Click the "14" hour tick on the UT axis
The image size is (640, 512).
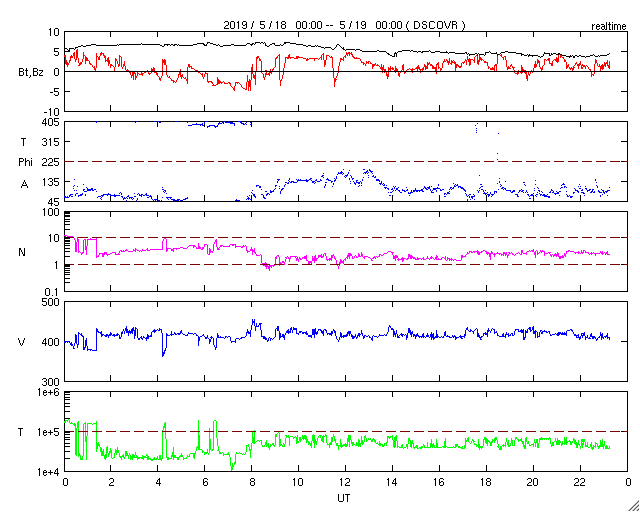pyautogui.click(x=393, y=481)
